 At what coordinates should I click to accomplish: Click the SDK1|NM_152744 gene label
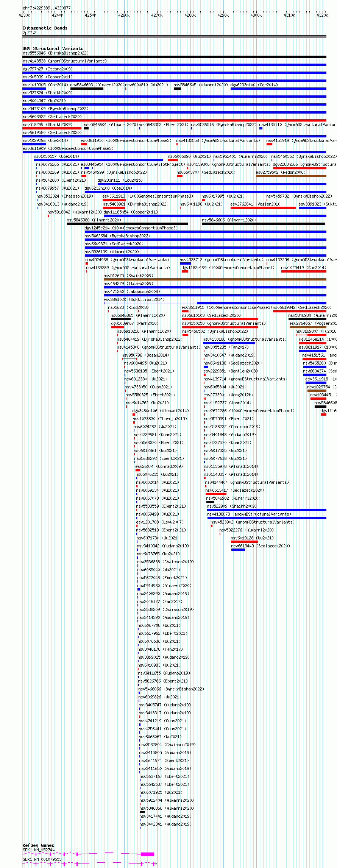point(39,850)
